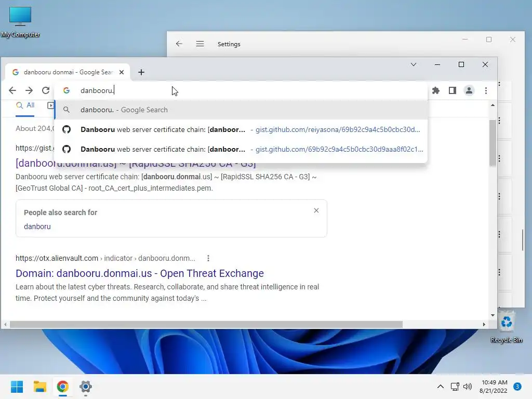Open Chrome tab search chevron
This screenshot has width=532, height=399.
413,64
